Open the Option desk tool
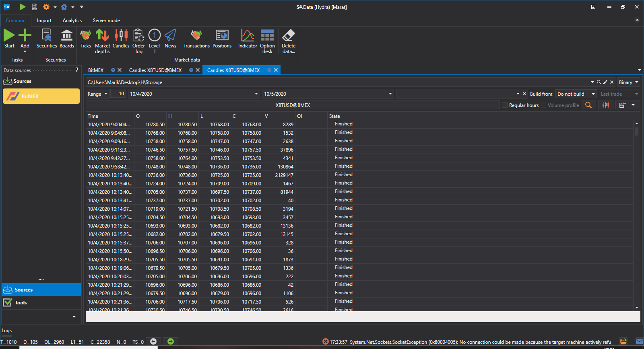 [x=267, y=41]
